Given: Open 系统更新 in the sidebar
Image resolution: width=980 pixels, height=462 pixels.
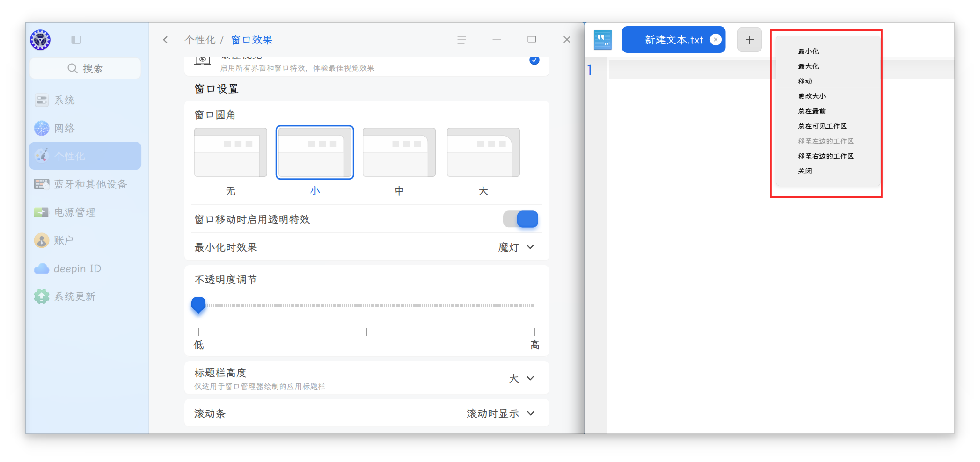Looking at the screenshot, I should (85, 296).
